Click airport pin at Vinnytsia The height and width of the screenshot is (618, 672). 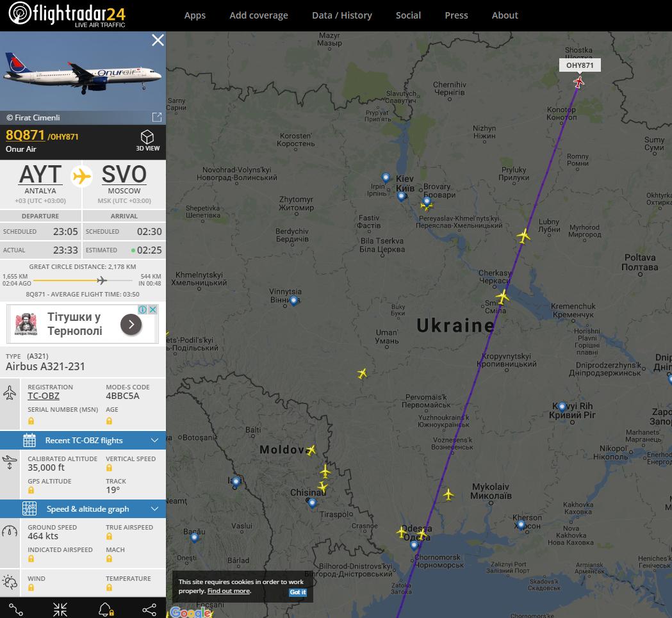point(293,300)
